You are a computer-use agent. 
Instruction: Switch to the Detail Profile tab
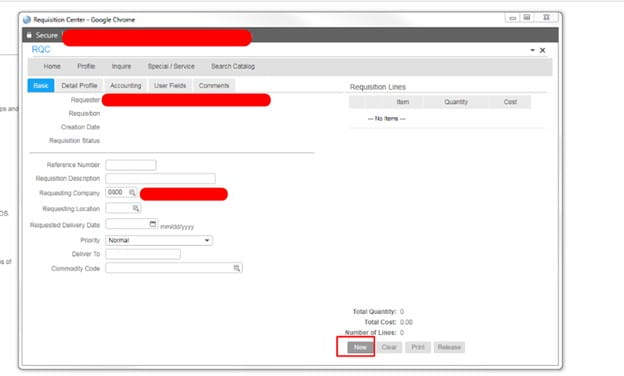click(x=79, y=86)
